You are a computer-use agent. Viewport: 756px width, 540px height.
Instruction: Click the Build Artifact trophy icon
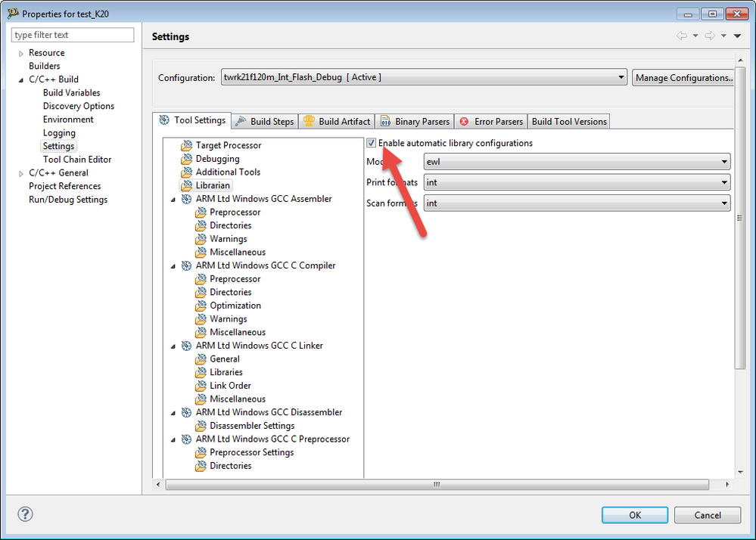(309, 121)
